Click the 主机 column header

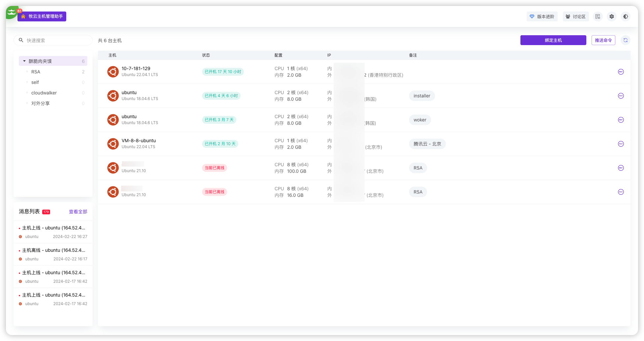112,55
